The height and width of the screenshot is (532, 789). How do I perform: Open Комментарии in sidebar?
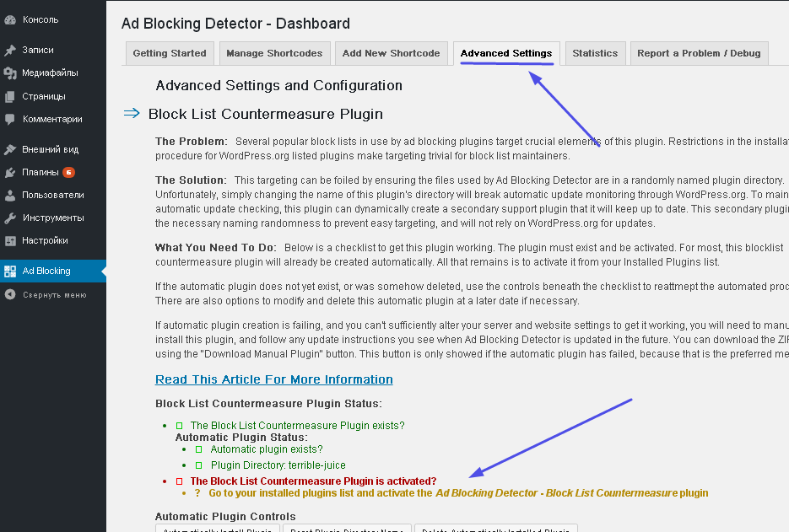(53, 119)
